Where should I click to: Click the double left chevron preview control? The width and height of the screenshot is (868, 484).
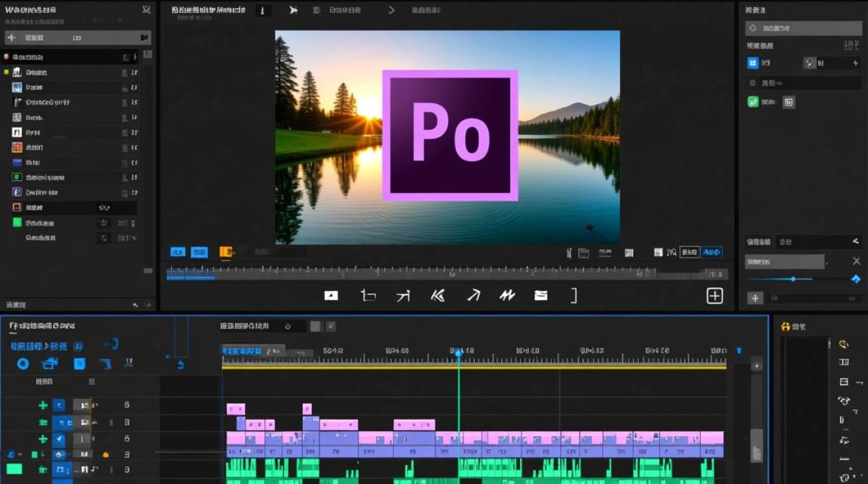click(438, 296)
